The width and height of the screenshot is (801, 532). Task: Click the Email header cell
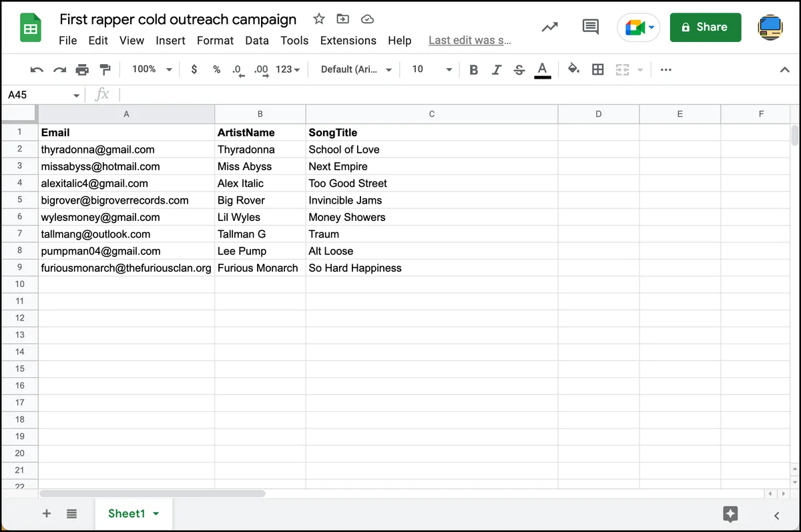(127, 132)
